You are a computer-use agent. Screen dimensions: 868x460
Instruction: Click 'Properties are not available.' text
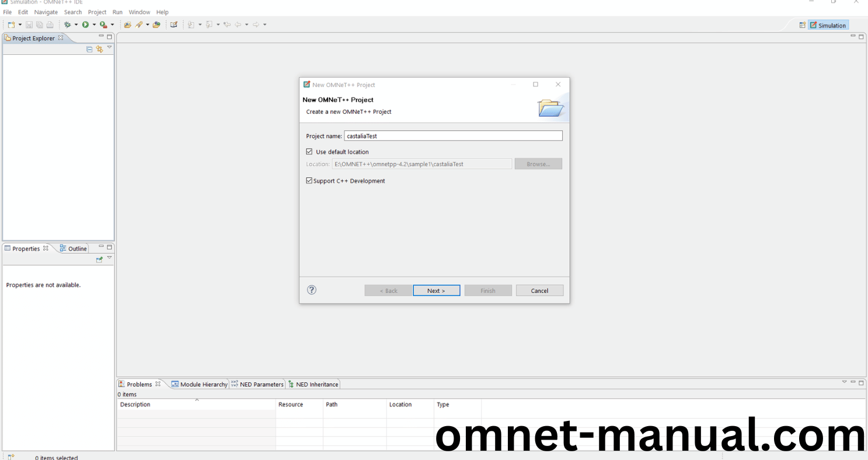click(x=43, y=285)
